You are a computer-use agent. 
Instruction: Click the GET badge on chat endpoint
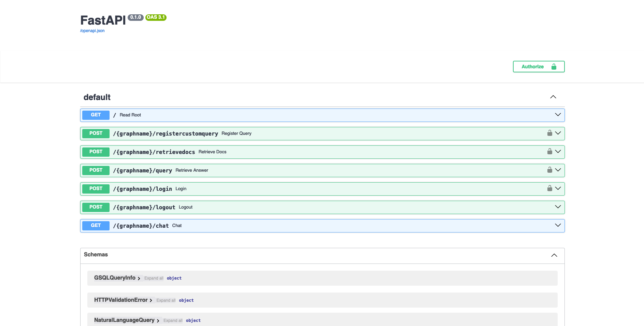(96, 226)
